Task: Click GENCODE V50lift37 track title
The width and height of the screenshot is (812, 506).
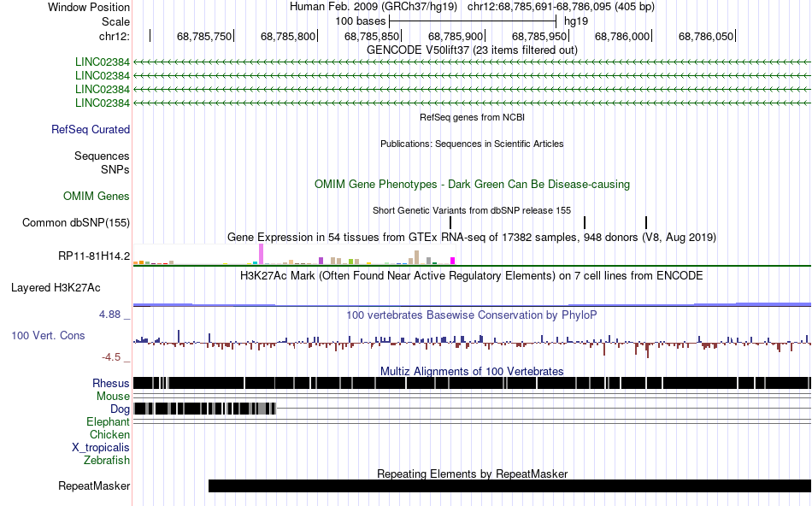Action: pos(472,50)
